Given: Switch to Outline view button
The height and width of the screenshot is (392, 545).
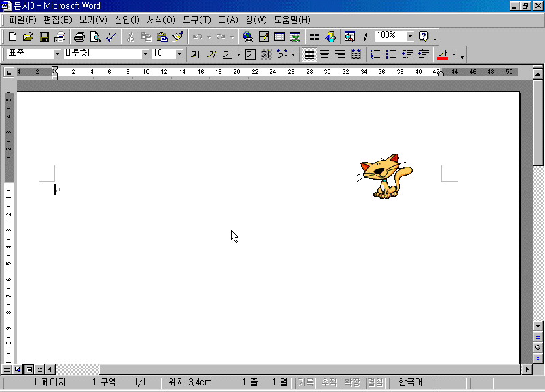Looking at the screenshot, I should point(40,369).
